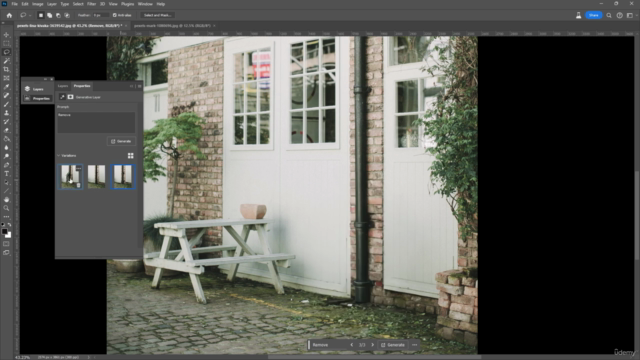The height and width of the screenshot is (360, 640).
Task: Go to previous variation in taskbar
Action: coord(351,345)
